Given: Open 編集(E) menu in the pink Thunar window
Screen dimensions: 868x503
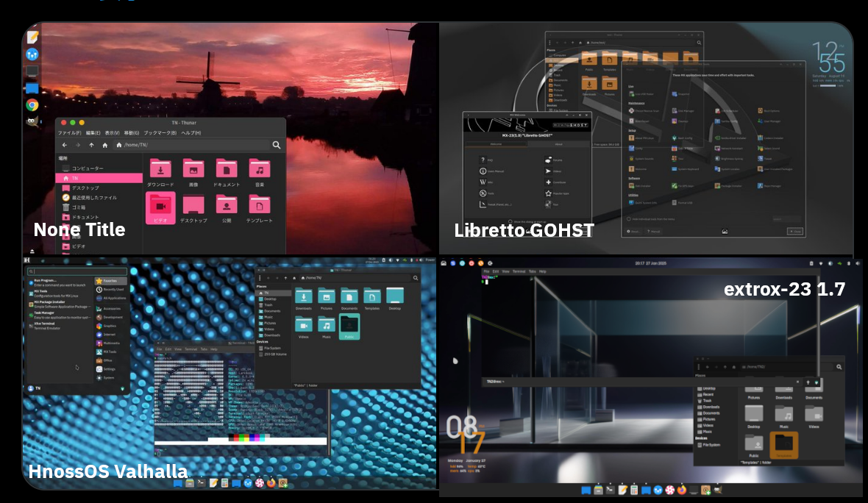Looking at the screenshot, I should [93, 133].
